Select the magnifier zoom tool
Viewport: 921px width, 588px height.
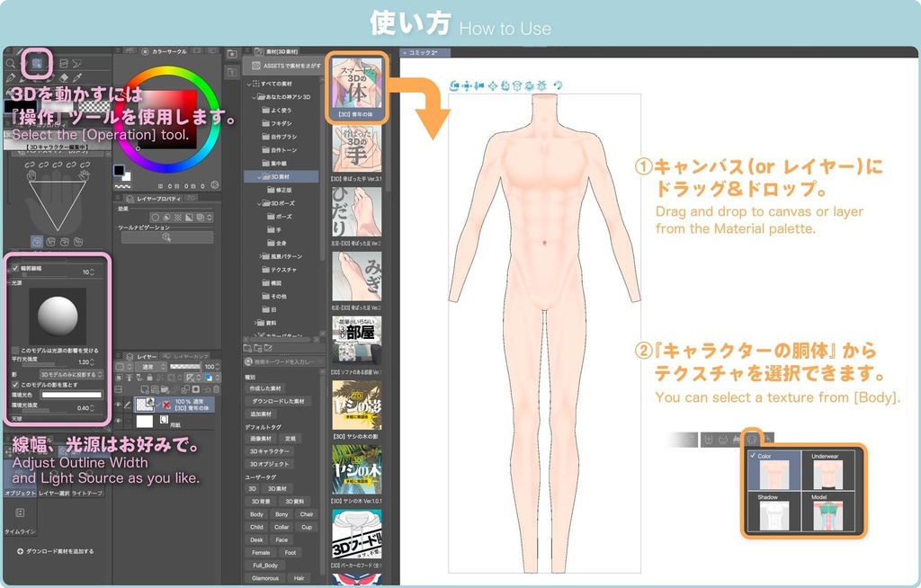[9, 64]
